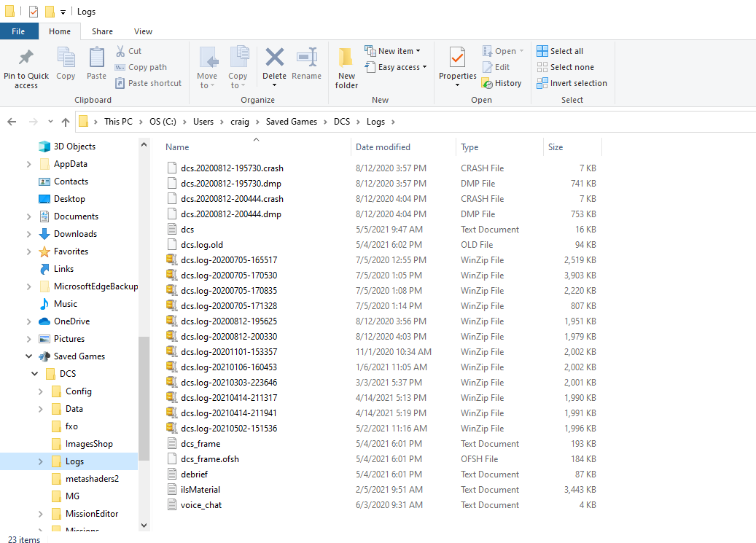Click the 3D Objects icon in sidebar

(x=44, y=146)
